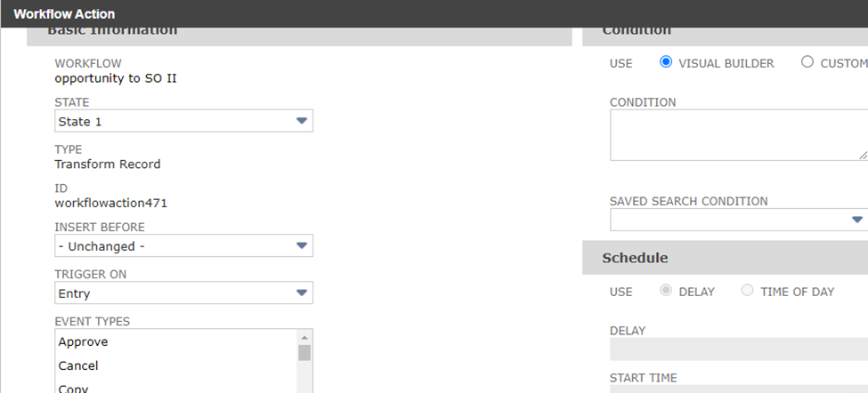The height and width of the screenshot is (393, 868).
Task: Select Copy in the Event Types list
Action: pyautogui.click(x=73, y=388)
